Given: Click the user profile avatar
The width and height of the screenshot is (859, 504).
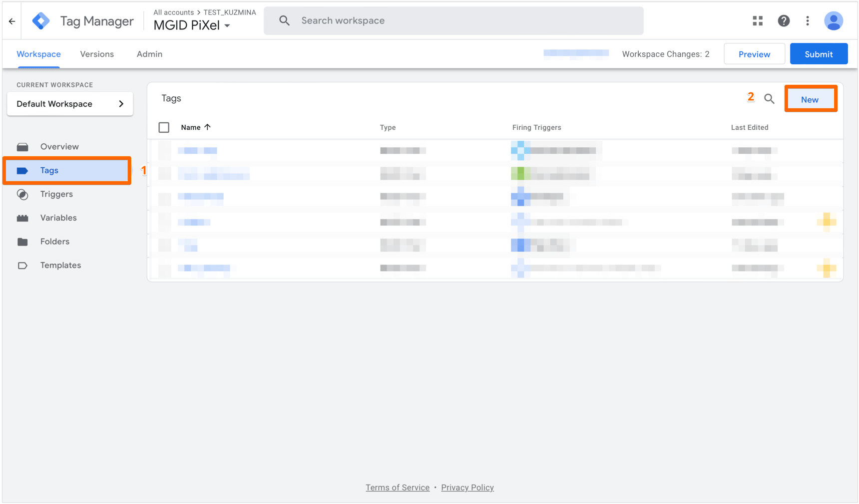Looking at the screenshot, I should click(x=834, y=20).
